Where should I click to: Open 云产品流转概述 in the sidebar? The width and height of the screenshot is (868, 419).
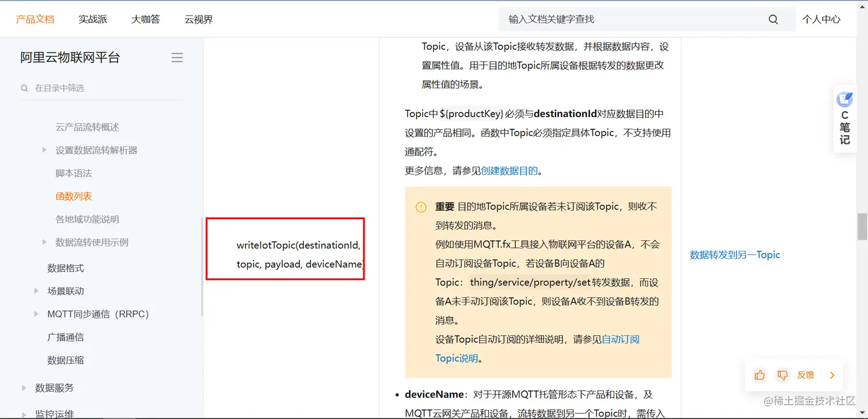[x=87, y=127]
